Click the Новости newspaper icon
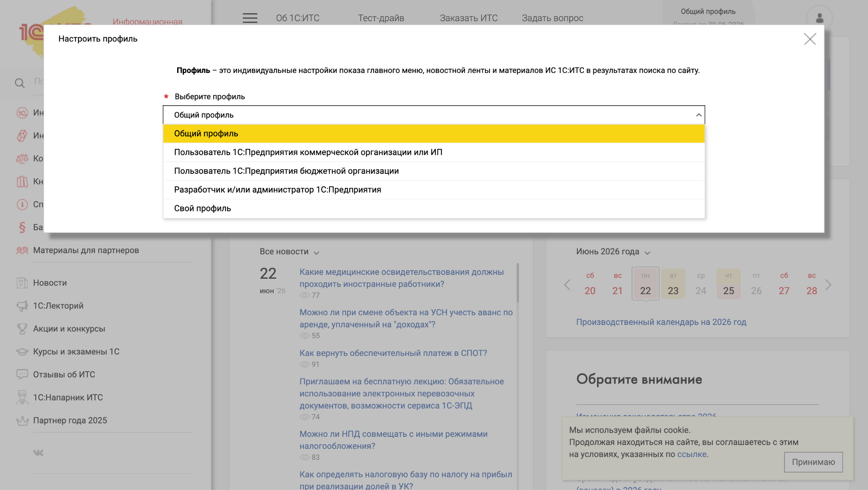This screenshot has height=490, width=868. click(22, 283)
